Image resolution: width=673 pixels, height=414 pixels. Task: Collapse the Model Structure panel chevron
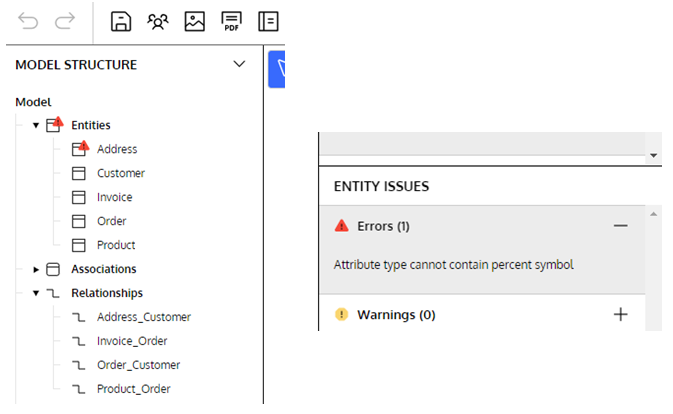239,64
